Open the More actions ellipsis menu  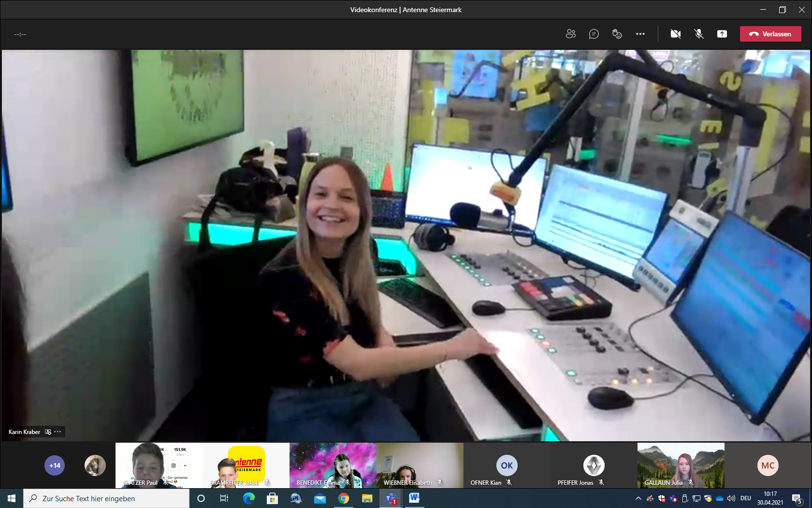point(640,34)
